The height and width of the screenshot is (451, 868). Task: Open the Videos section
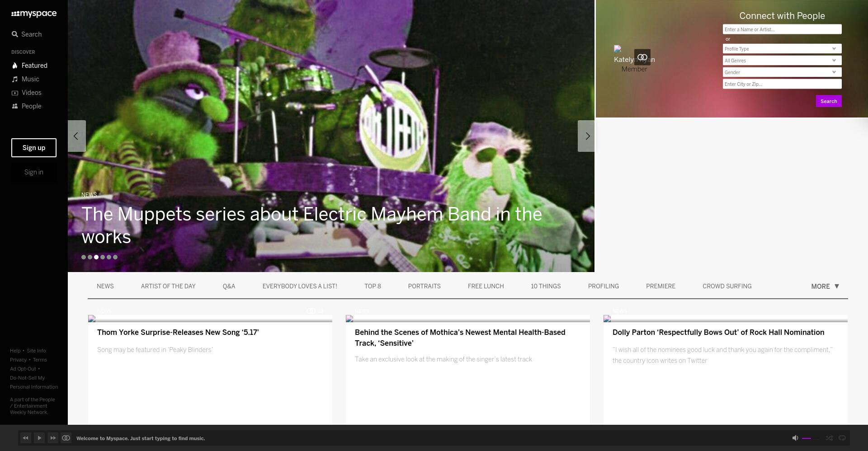26,93
